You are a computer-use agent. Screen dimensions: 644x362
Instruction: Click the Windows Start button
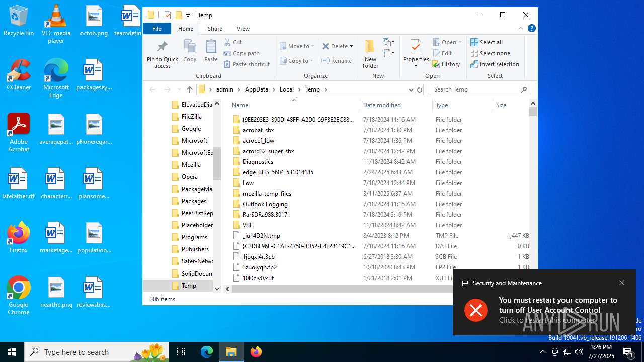[x=12, y=352]
